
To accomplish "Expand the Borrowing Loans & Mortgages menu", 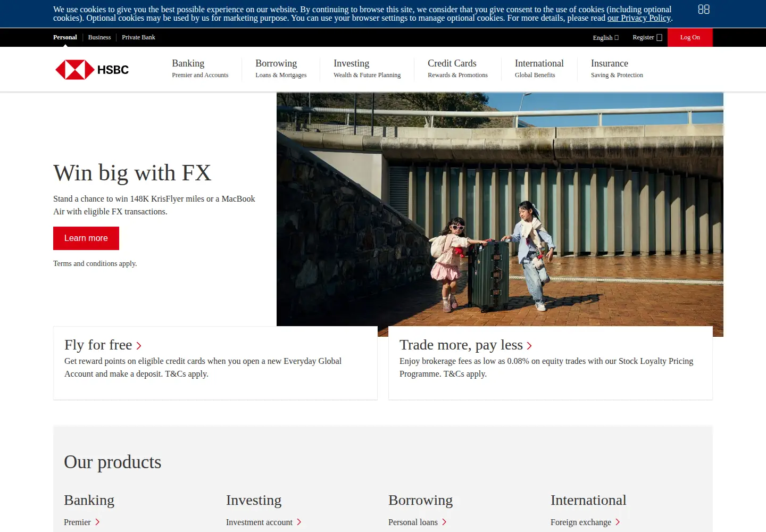I will (x=281, y=69).
